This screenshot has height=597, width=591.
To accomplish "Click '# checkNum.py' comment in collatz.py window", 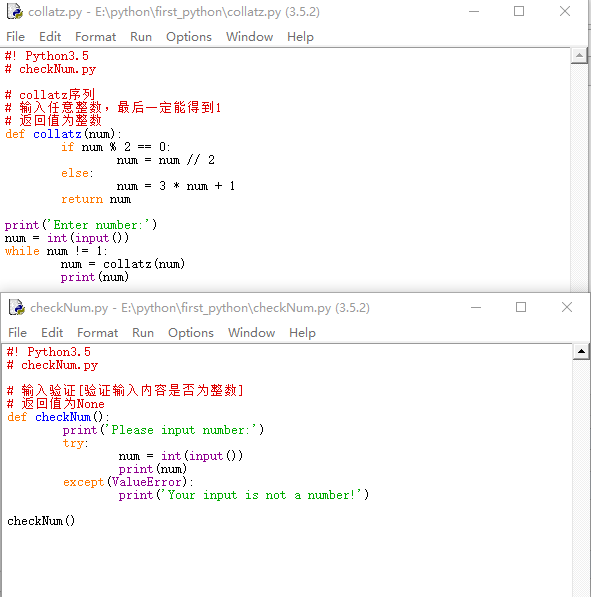I will (x=50, y=69).
